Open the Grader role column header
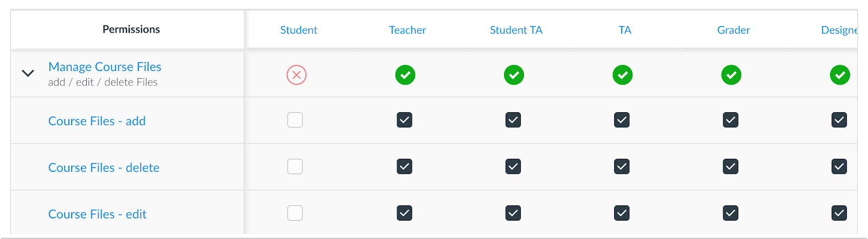Viewport: 868px width, 239px height. [x=733, y=30]
